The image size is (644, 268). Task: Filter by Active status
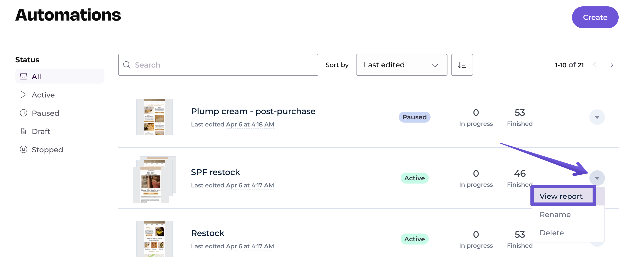[x=43, y=95]
